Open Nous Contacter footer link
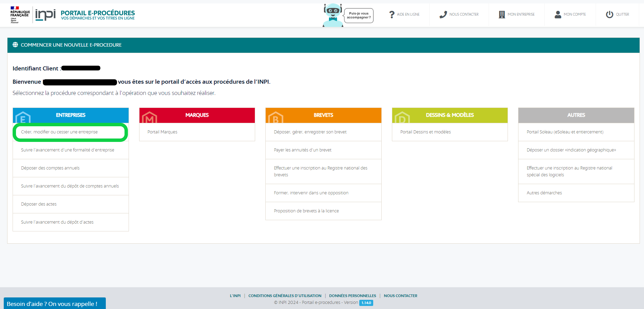This screenshot has height=309, width=644. click(400, 296)
